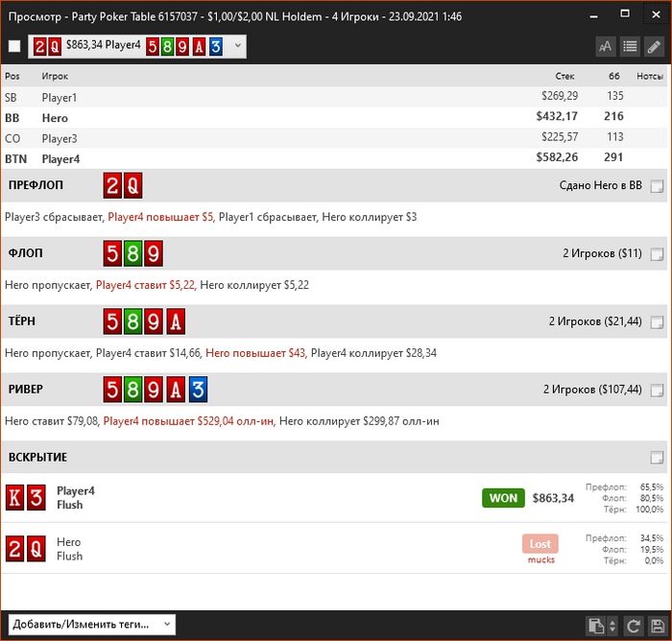Click the 2 card in the ПРЕФЛОП row
Screen dimensions: 672x641
pos(112,185)
